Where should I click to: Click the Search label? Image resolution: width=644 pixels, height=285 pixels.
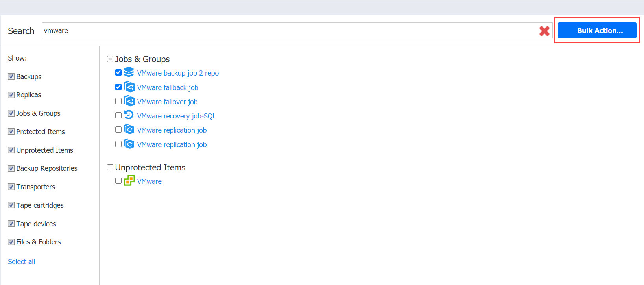pyautogui.click(x=21, y=31)
